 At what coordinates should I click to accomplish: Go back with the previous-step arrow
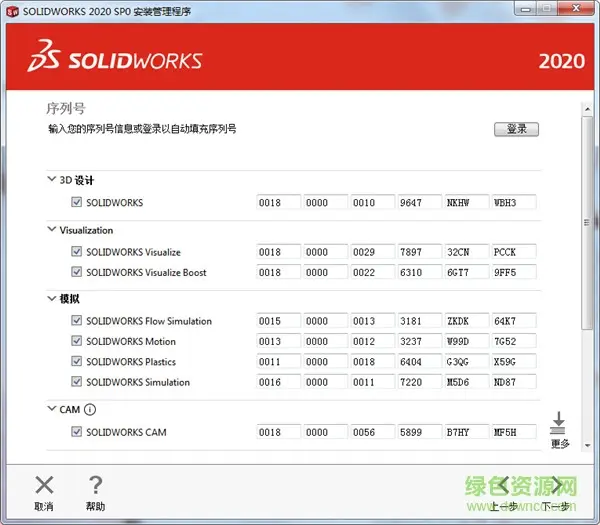coord(504,486)
